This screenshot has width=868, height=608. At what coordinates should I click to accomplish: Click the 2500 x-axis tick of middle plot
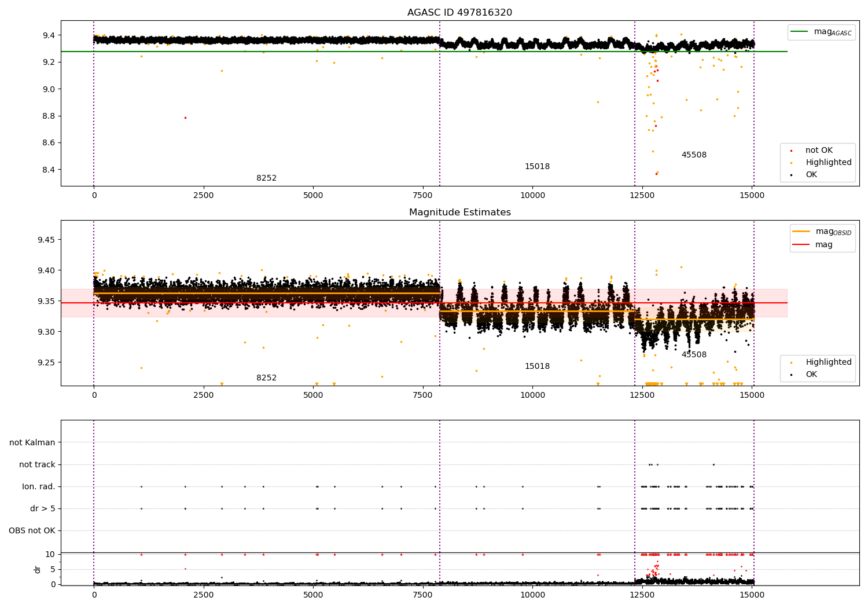coord(203,395)
